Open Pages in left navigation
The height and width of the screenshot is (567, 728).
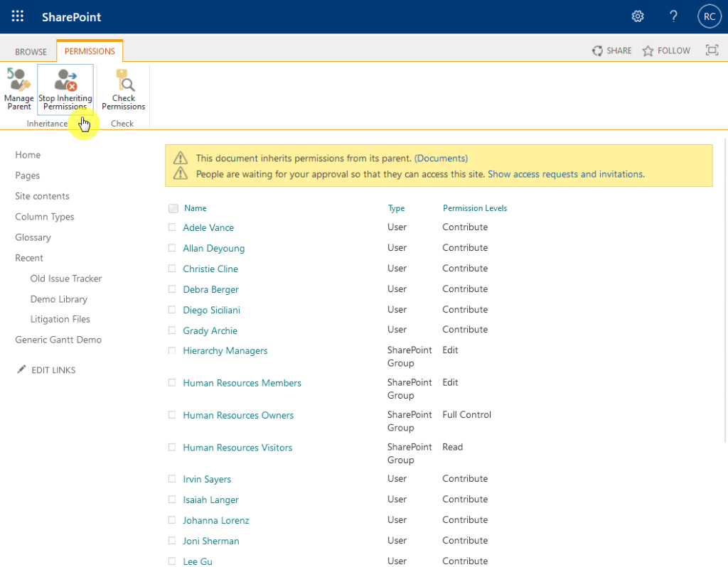click(x=28, y=175)
